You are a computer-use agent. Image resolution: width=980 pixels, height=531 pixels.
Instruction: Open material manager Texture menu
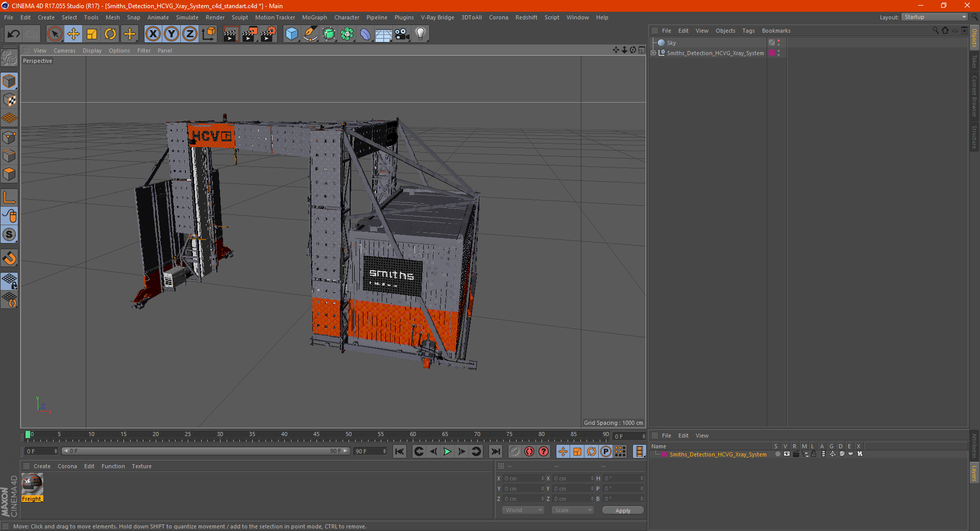pyautogui.click(x=141, y=466)
